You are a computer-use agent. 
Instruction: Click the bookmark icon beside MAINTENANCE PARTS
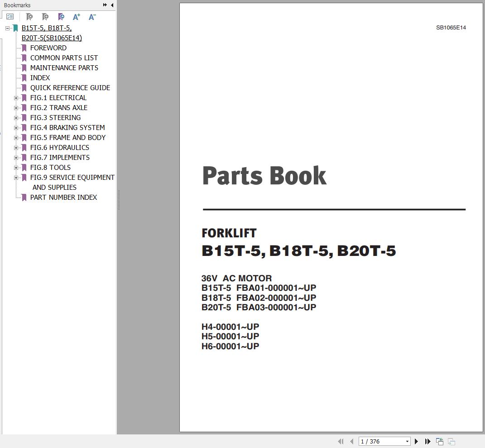(x=24, y=68)
